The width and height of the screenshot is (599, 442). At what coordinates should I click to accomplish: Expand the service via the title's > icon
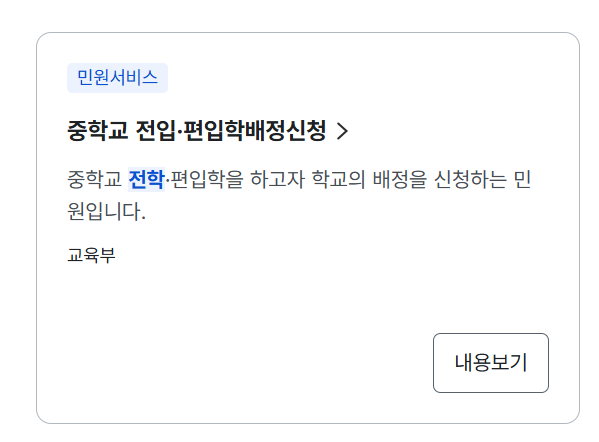[342, 131]
